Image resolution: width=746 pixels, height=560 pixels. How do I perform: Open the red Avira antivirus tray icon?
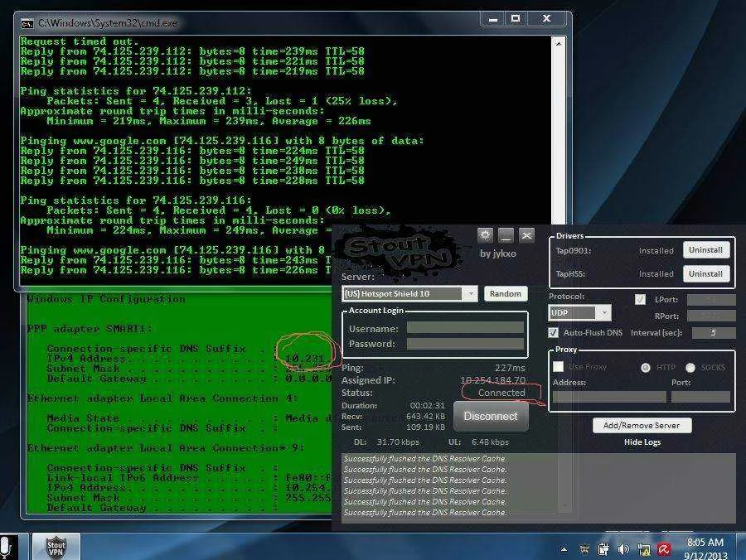tap(664, 549)
